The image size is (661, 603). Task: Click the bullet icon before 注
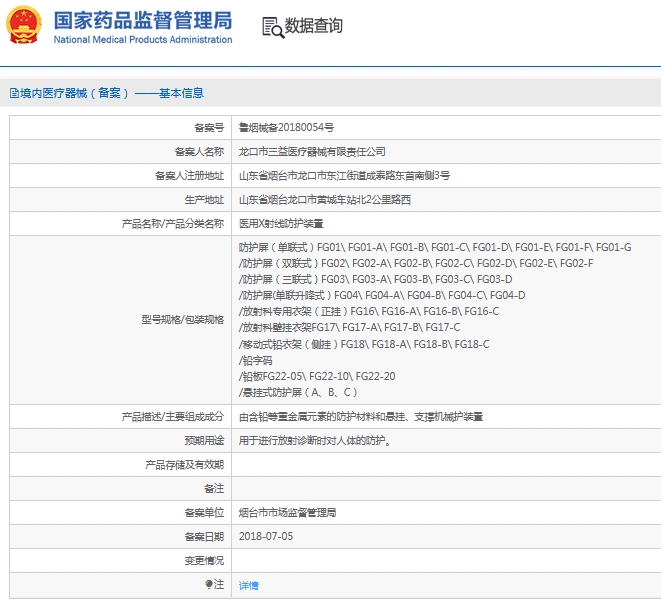208,584
